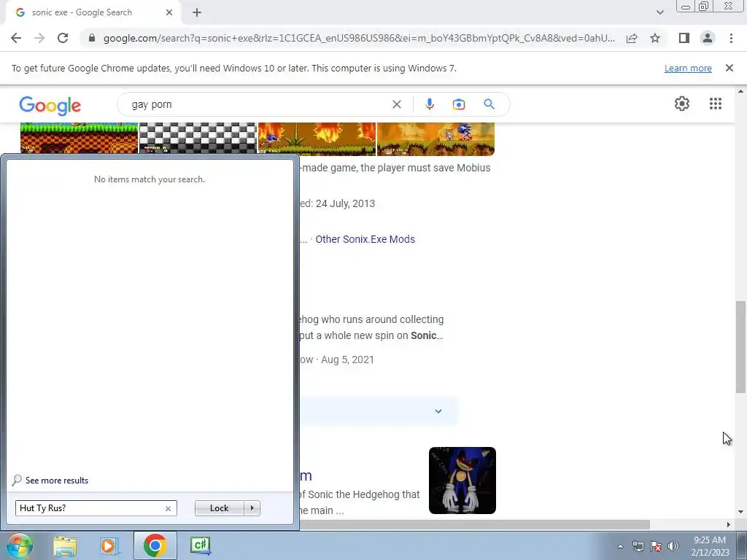Focus the Start menu search field
Screen dimensions: 747x560
(90, 508)
